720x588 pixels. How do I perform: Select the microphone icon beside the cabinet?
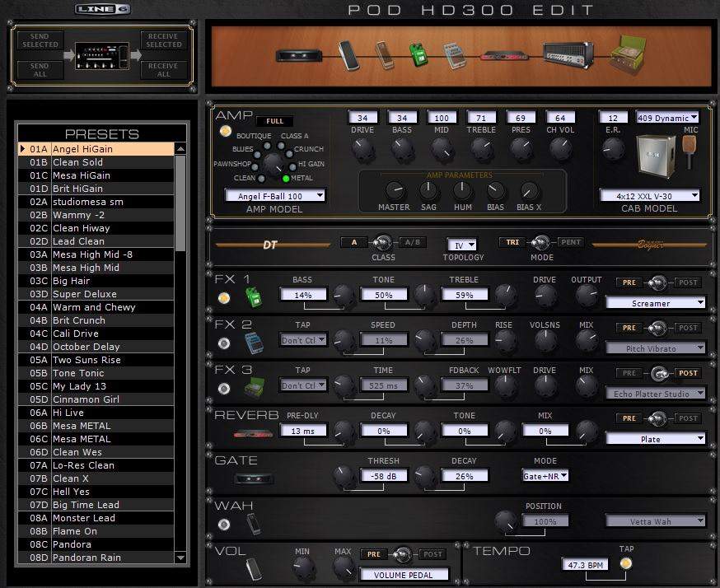tap(692, 148)
